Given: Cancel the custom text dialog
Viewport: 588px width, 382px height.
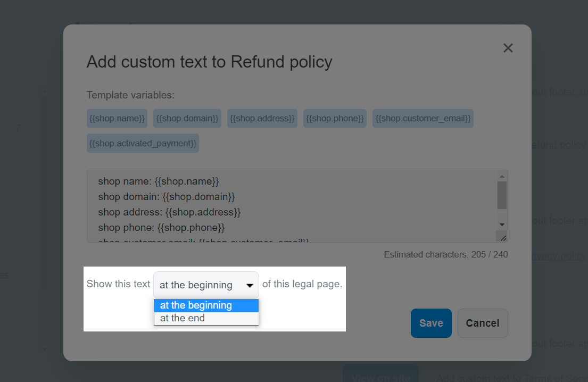Looking at the screenshot, I should point(483,323).
